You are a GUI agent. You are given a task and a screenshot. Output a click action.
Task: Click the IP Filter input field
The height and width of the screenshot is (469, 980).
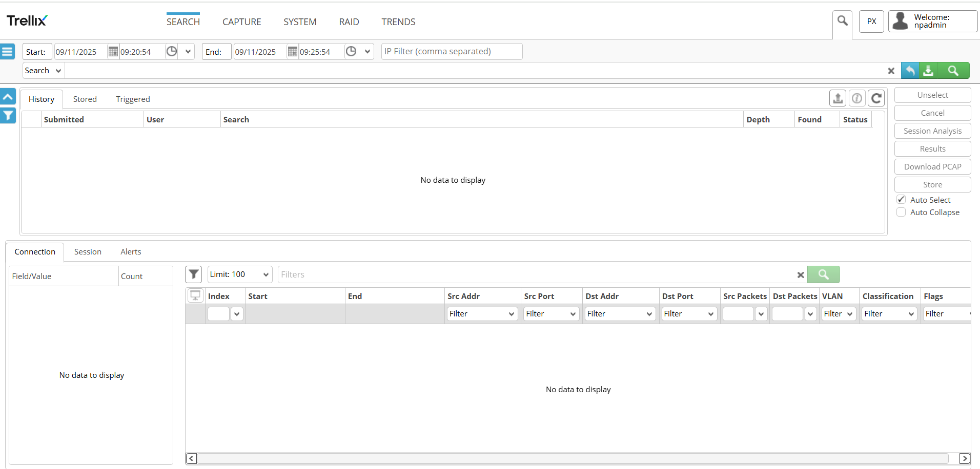tap(452, 51)
